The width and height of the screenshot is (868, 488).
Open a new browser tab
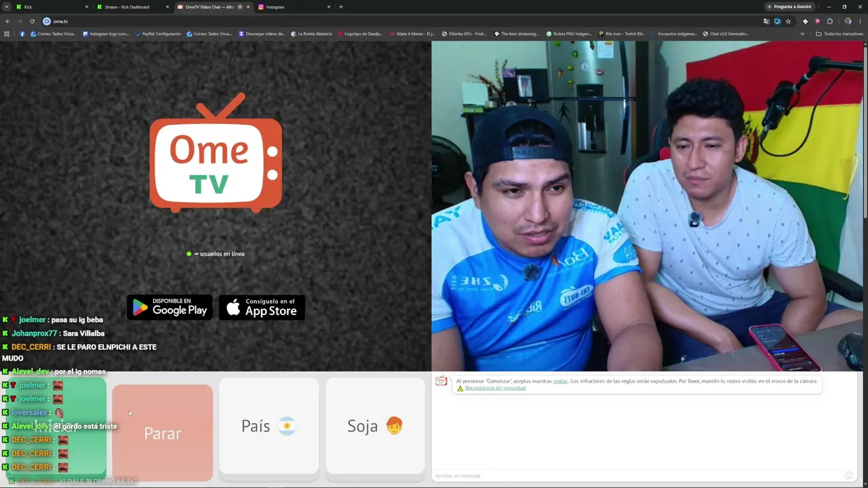pos(341,7)
